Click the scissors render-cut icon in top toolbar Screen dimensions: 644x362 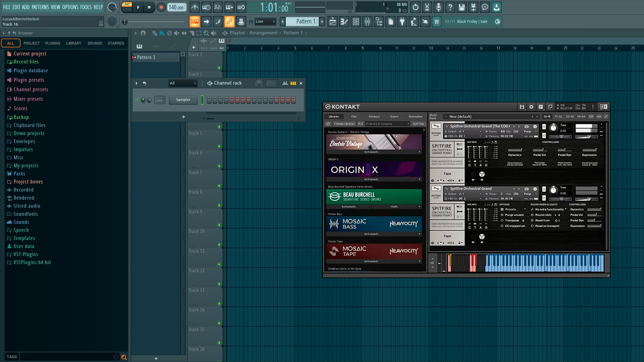point(427,7)
